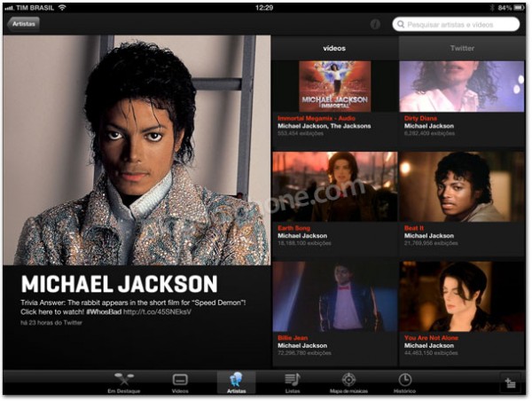Image resolution: width=532 pixels, height=401 pixels.
Task: Open the Em Destaque tab icon
Action: click(x=124, y=380)
